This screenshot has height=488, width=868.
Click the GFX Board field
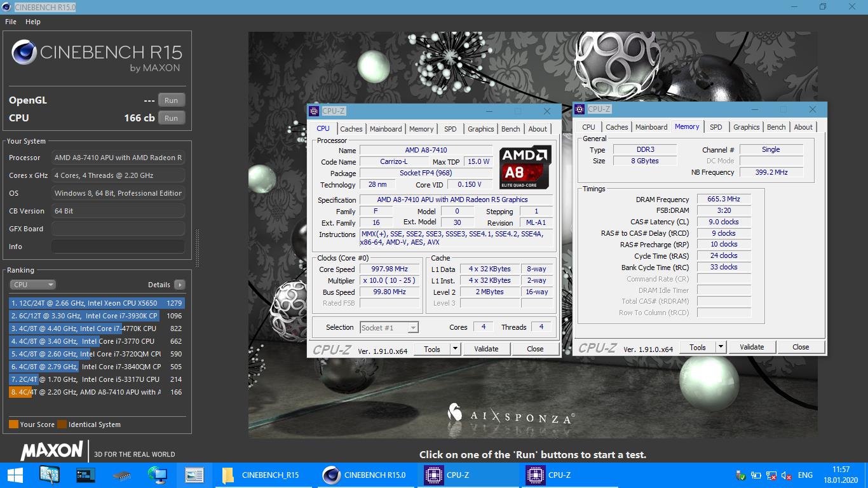point(118,229)
